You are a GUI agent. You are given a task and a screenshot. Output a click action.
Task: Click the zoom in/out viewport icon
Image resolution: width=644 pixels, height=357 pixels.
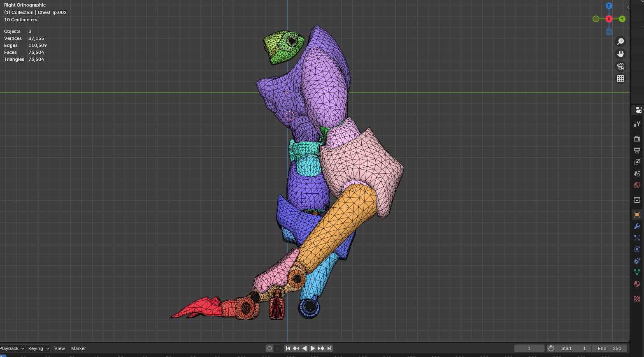[621, 42]
